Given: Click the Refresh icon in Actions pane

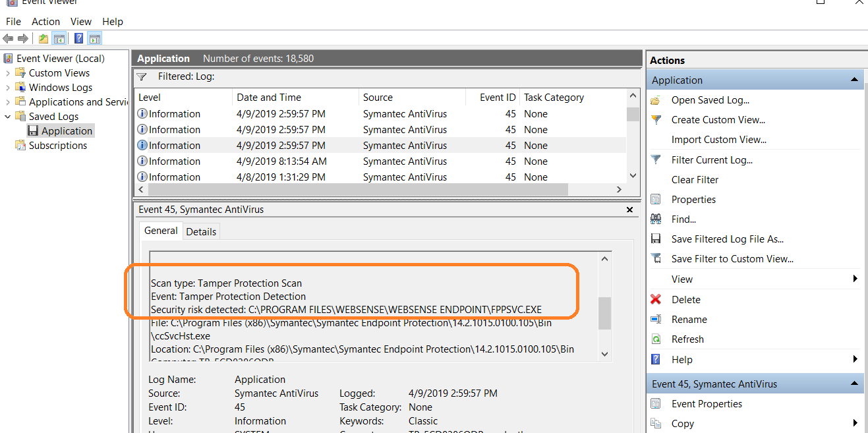Looking at the screenshot, I should pos(655,339).
